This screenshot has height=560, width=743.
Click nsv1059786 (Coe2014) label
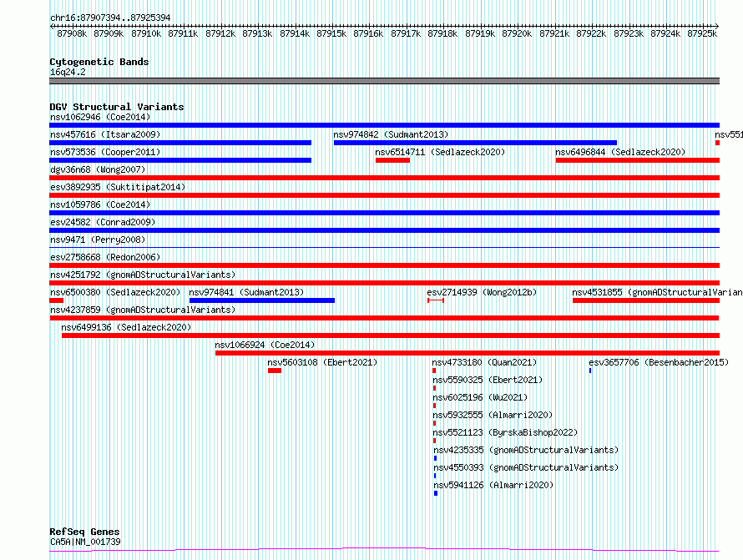[x=100, y=204]
